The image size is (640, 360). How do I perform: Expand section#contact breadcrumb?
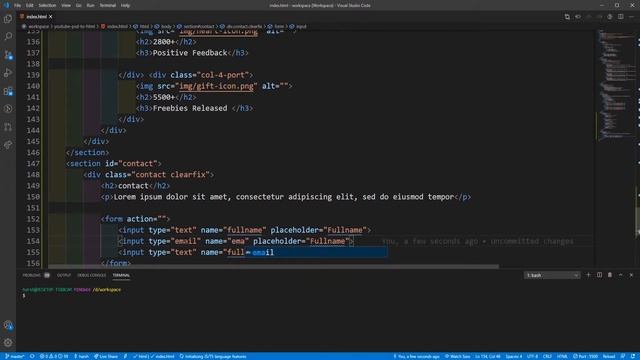(x=199, y=27)
